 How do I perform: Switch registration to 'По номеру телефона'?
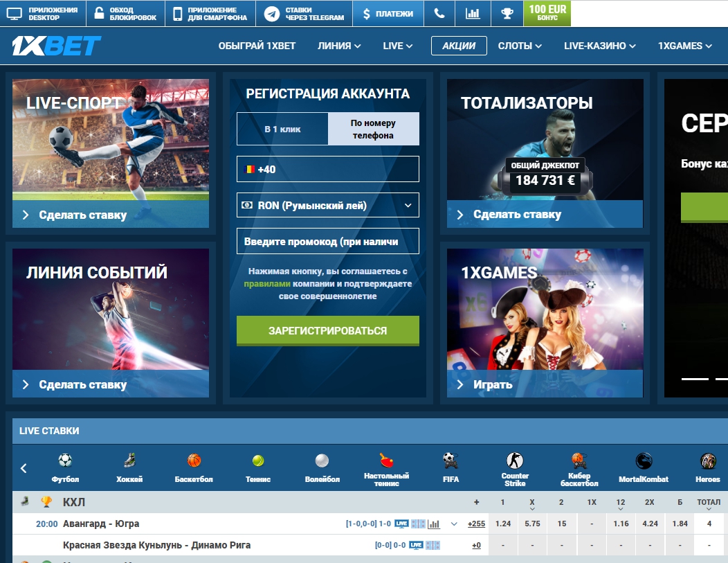point(373,129)
